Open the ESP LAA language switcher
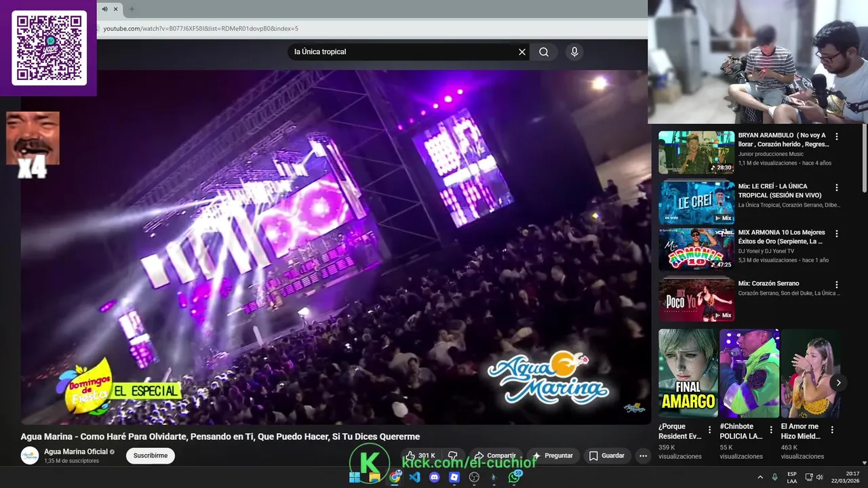Image resolution: width=868 pixels, height=488 pixels. coord(792,477)
